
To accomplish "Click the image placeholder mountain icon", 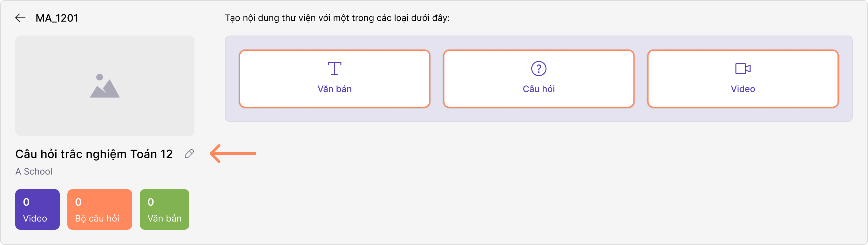I will tap(105, 87).
